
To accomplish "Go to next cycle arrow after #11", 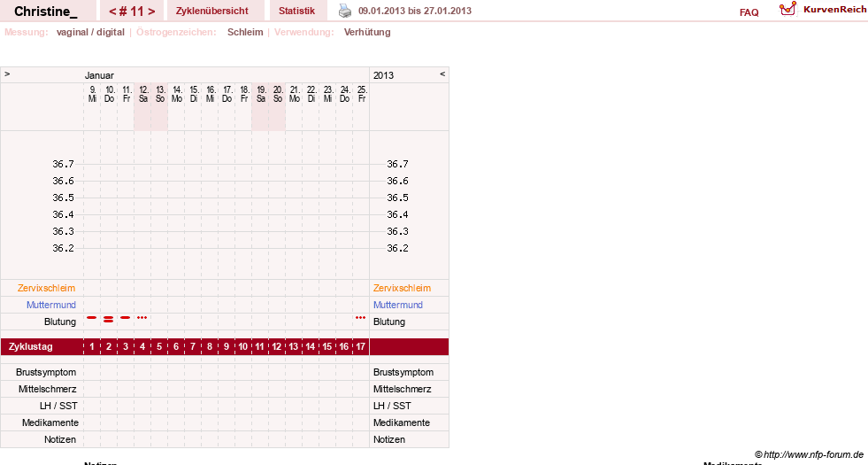I will pos(151,12).
